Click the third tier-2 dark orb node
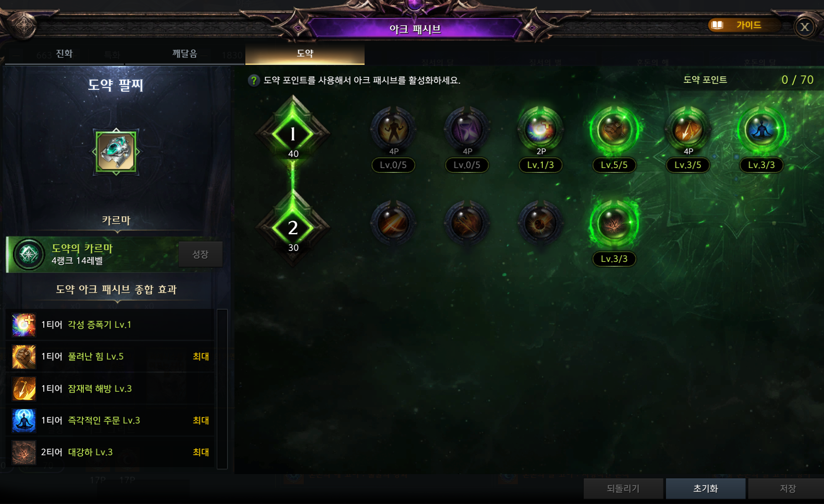The width and height of the screenshot is (824, 504). (x=540, y=224)
